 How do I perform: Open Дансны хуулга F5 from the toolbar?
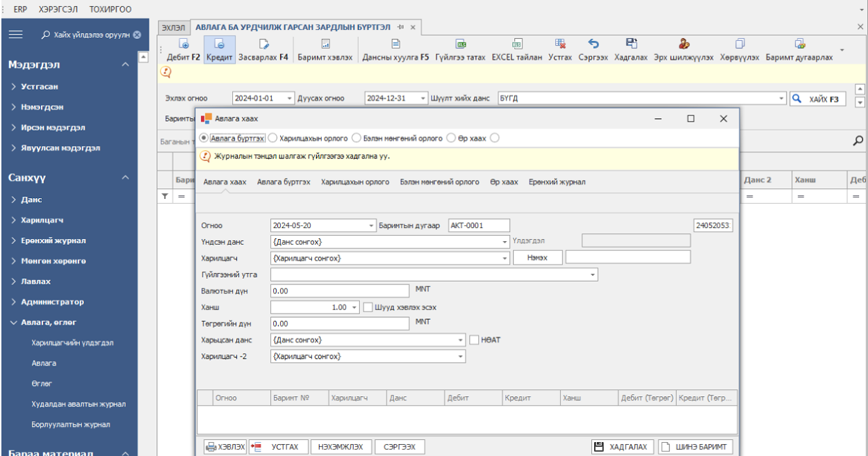coord(395,44)
